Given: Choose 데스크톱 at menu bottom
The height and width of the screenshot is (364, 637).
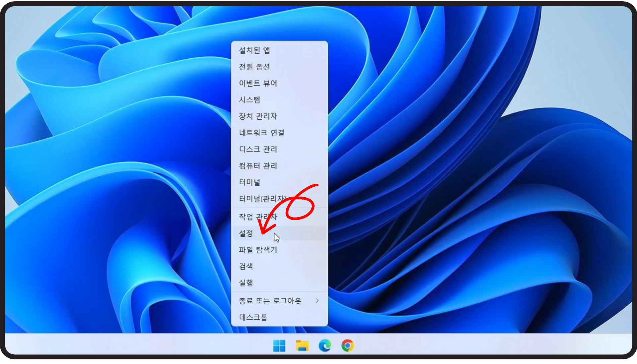Looking at the screenshot, I should [x=253, y=317].
